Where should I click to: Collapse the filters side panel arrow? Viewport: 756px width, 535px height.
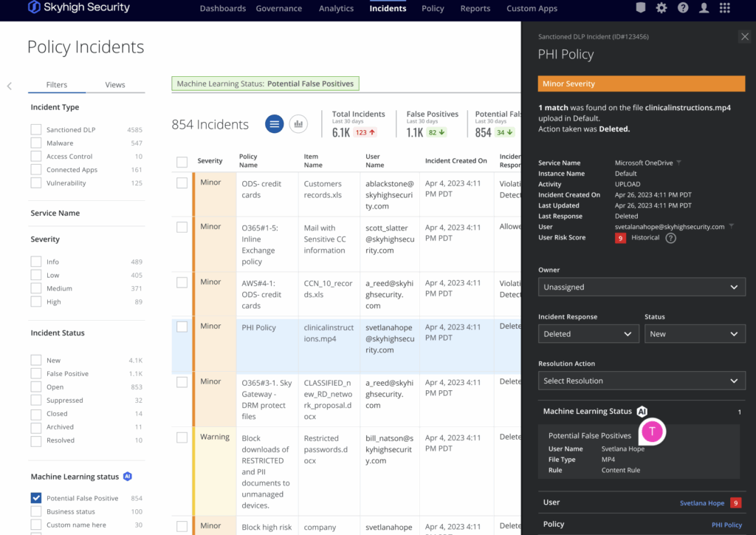pos(10,86)
